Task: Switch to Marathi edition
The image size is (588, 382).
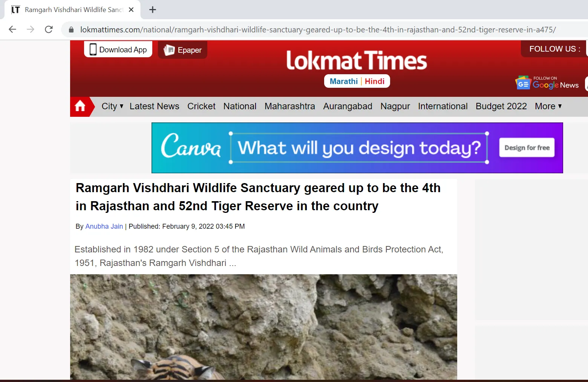Action: [x=343, y=81]
